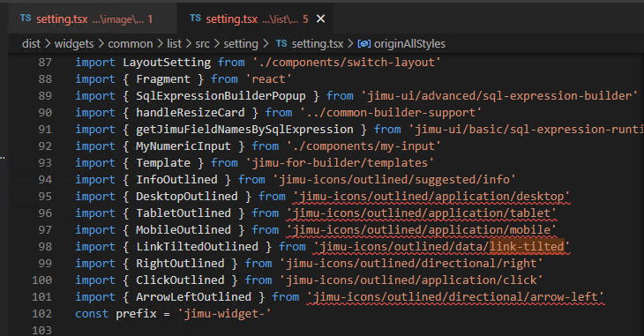Click LinkTiltedOutlined identifier
The image size is (644, 336).
tap(197, 246)
